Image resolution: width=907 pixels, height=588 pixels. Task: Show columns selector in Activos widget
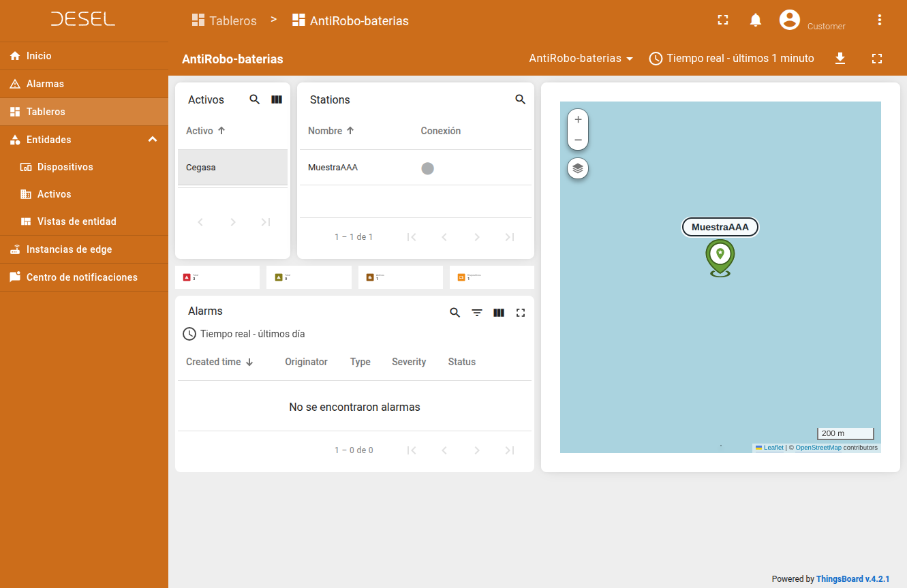coord(276,99)
